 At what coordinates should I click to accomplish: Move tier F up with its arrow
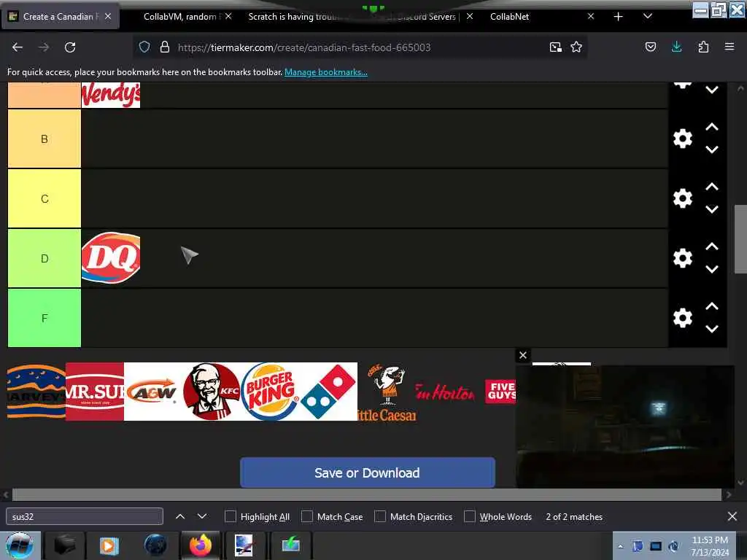712,306
